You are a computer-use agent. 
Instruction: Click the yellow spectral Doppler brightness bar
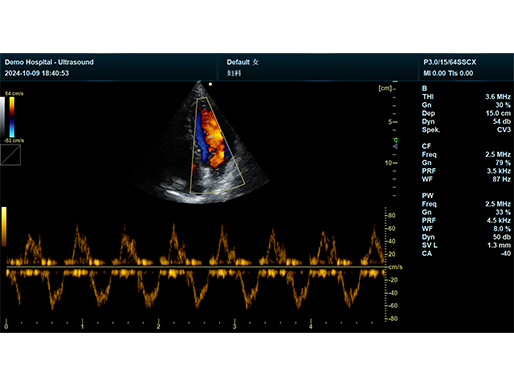tap(4, 227)
